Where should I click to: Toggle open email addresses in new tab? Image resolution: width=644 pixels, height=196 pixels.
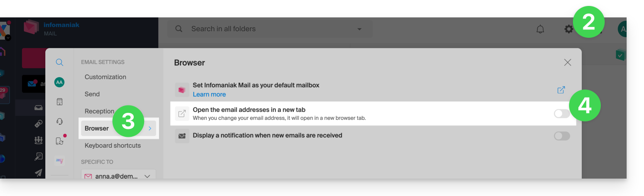tap(562, 114)
